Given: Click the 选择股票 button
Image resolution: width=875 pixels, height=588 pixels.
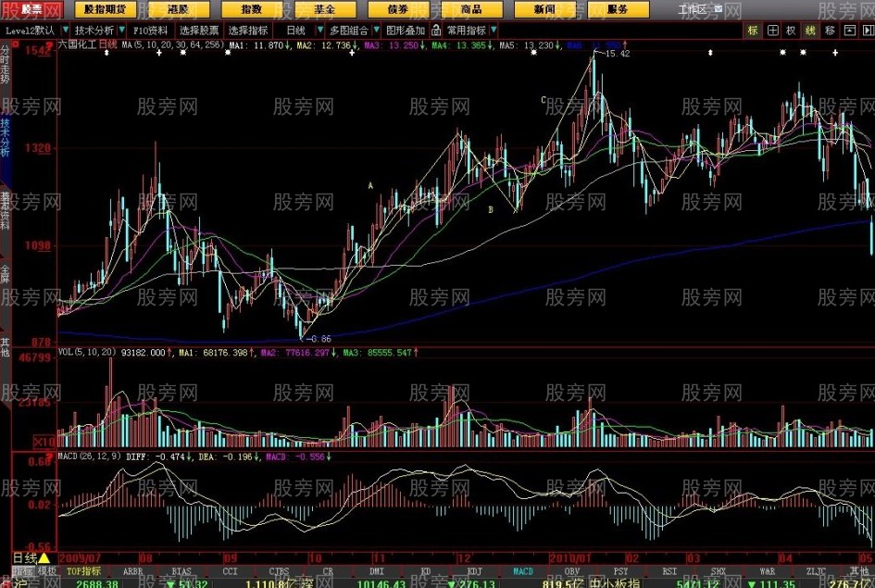Looking at the screenshot, I should pos(199,31).
